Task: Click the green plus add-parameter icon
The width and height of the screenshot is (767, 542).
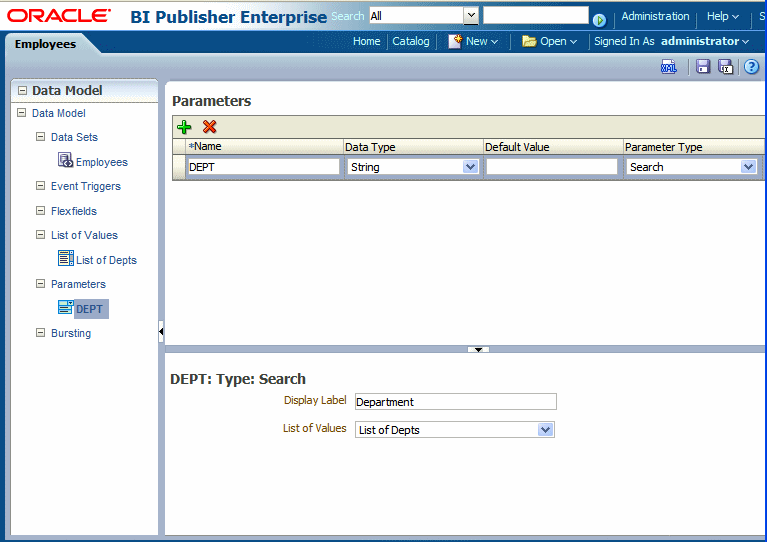Action: (184, 127)
